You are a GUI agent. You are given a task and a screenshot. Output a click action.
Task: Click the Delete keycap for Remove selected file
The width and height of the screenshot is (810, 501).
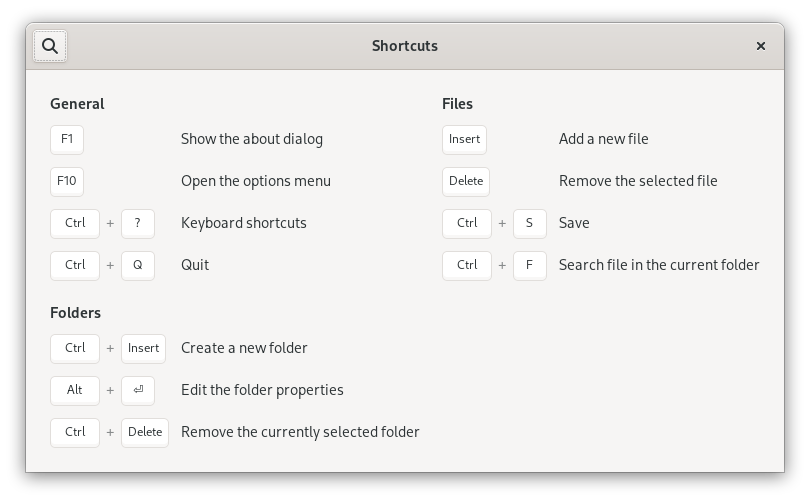(466, 181)
